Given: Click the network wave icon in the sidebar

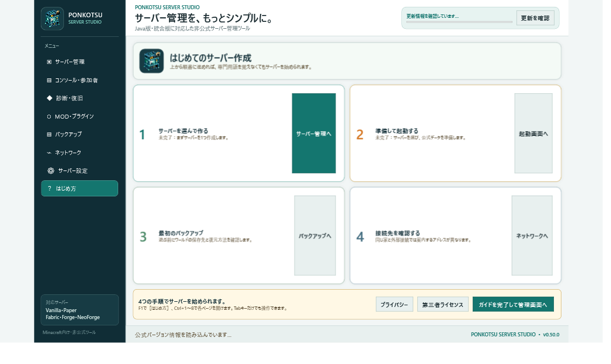Looking at the screenshot, I should pyautogui.click(x=49, y=153).
